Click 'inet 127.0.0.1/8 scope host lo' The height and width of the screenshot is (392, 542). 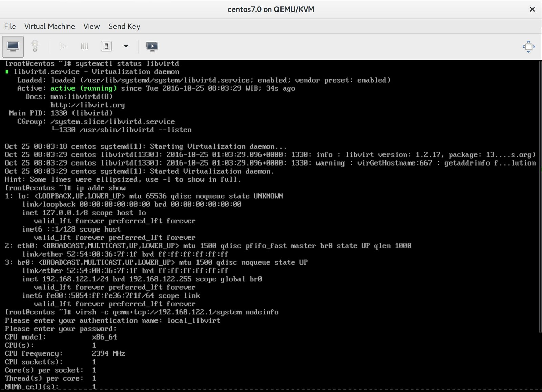(x=84, y=213)
